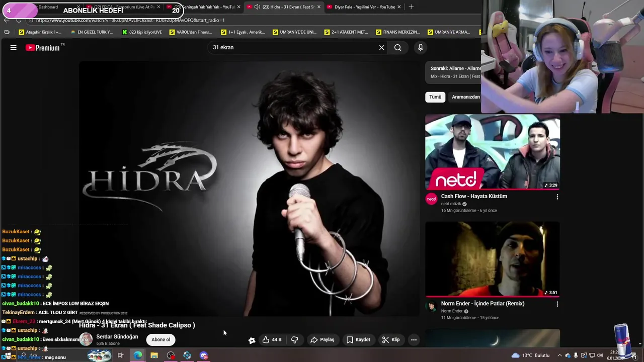Open the YouTube hamburger guide menu
644x362 pixels.
14,48
